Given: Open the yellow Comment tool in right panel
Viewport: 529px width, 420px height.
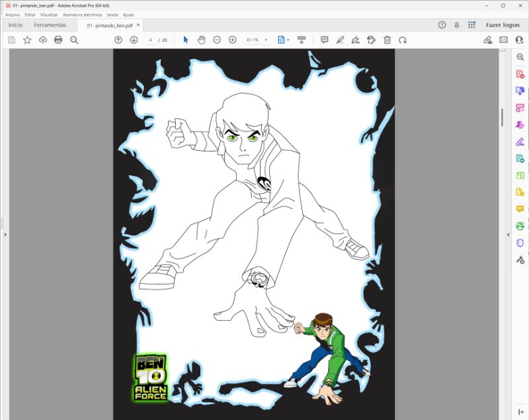Looking at the screenshot, I should 520,209.
